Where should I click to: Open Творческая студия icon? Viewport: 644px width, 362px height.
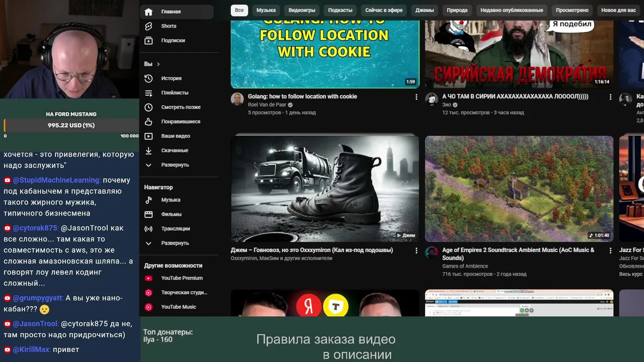pos(148,293)
